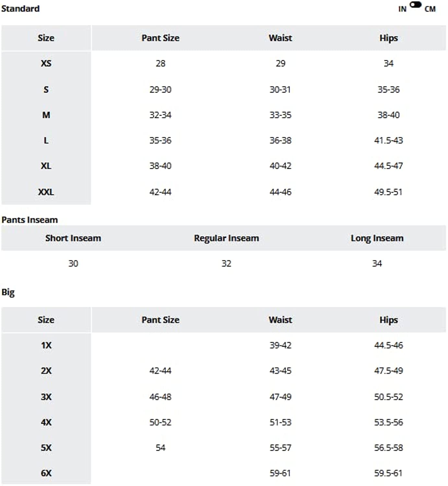Toggle the IN/CM unit switch
The width and height of the screenshot is (448, 486).
point(415,5)
